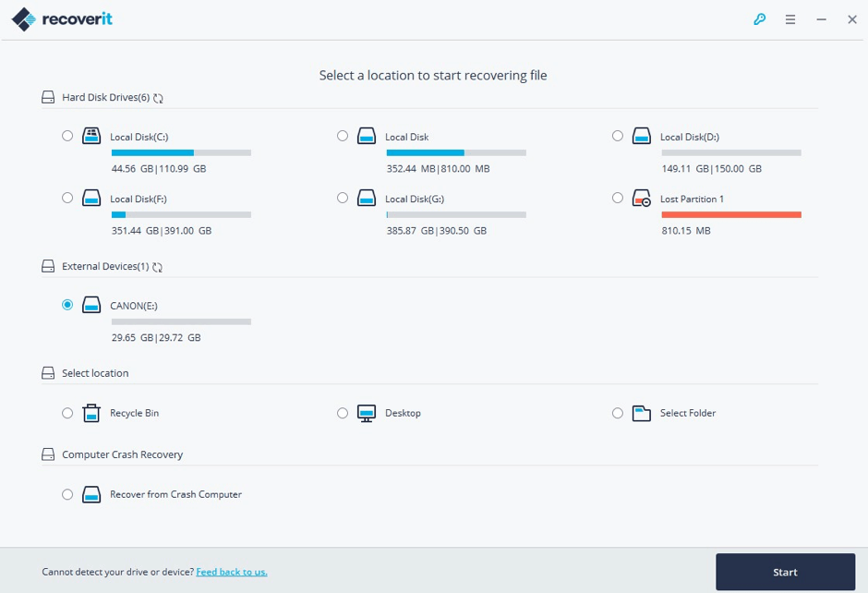Click the Recycle Bin icon

coord(91,413)
